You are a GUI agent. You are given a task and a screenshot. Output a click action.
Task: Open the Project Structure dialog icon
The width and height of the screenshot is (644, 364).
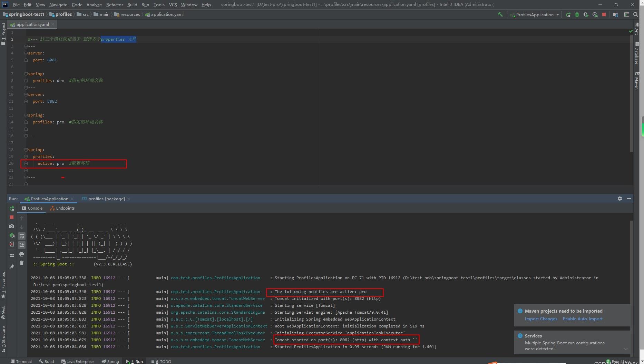click(615, 14)
